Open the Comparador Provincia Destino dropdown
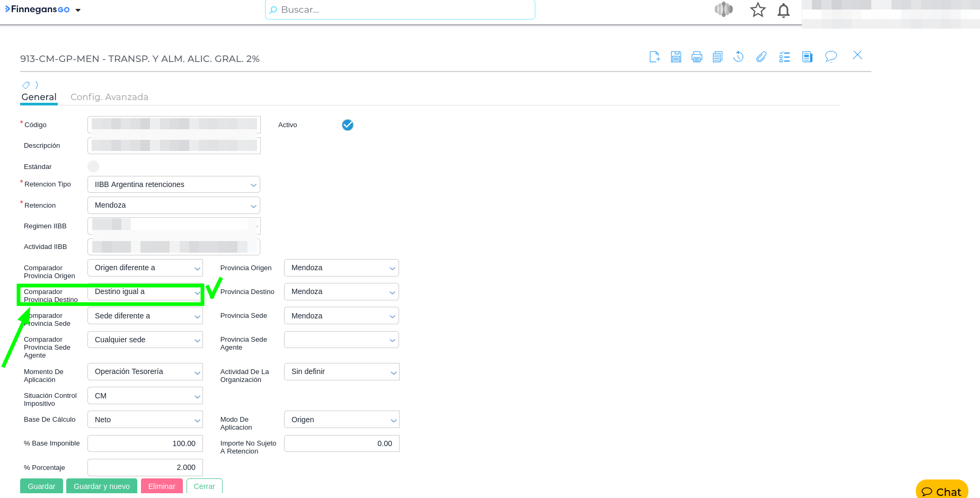980x498 pixels. pyautogui.click(x=145, y=292)
